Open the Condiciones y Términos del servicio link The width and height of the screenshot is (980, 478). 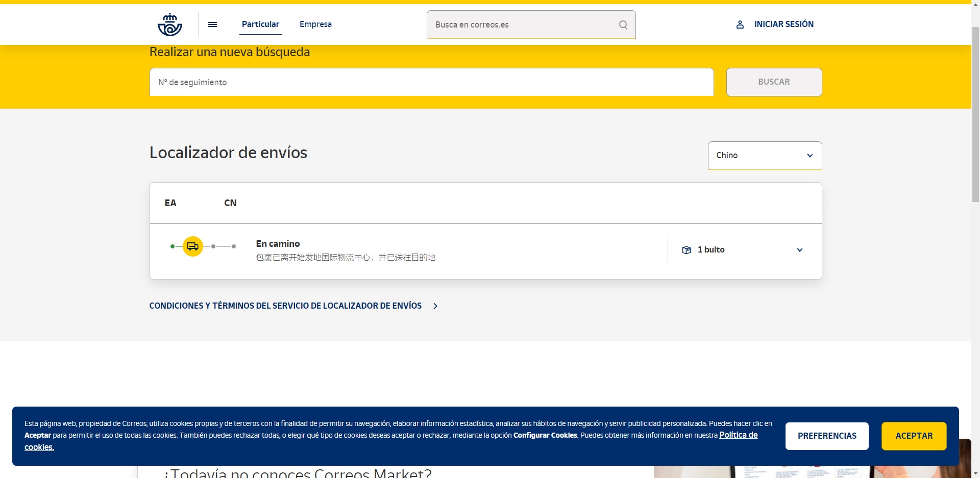pos(285,306)
